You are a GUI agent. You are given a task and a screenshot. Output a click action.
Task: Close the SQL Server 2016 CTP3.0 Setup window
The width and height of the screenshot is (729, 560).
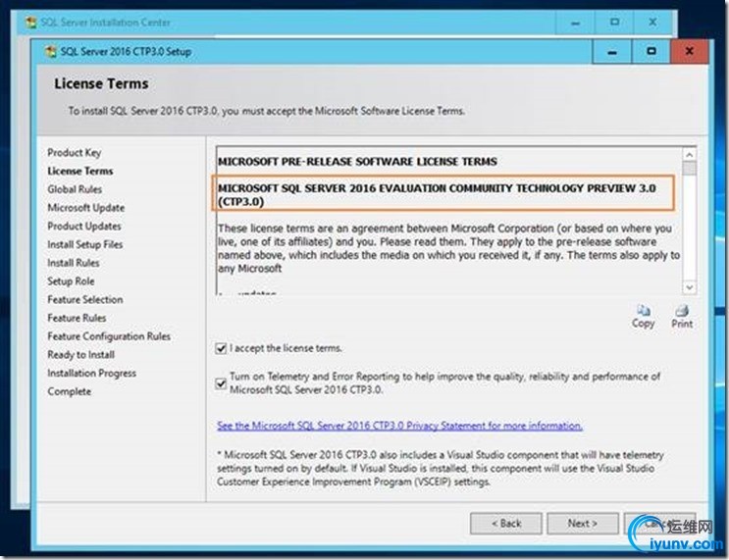pyautogui.click(x=690, y=52)
